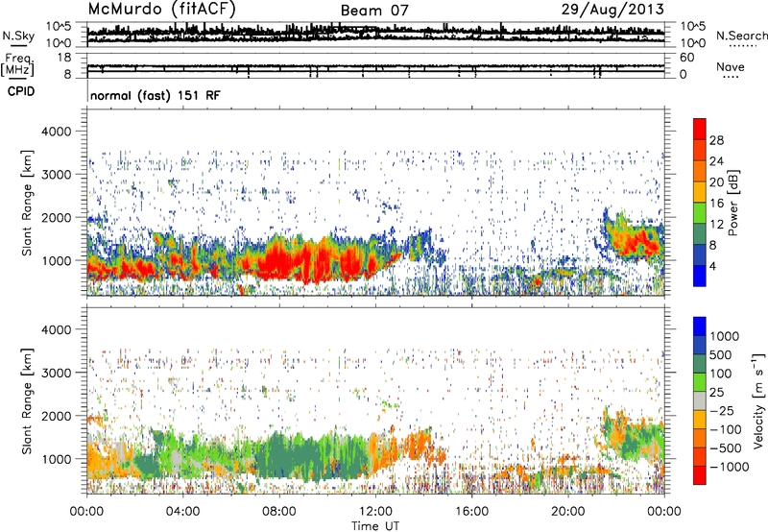Click 'normal (fast) 151 RF' text
Image resolution: width=768 pixels, height=532 pixels.
pyautogui.click(x=156, y=95)
